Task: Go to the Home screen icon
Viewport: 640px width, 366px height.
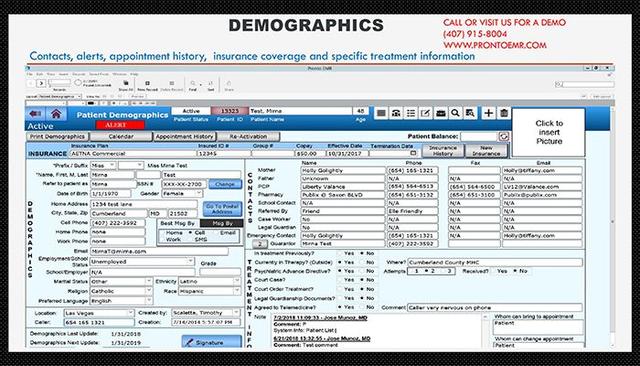Action: click(x=56, y=114)
